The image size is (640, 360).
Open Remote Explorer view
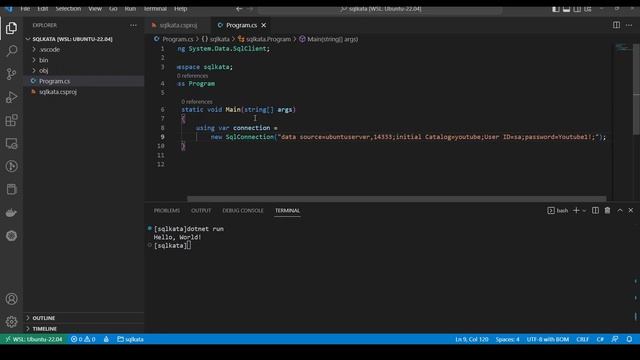click(11, 143)
